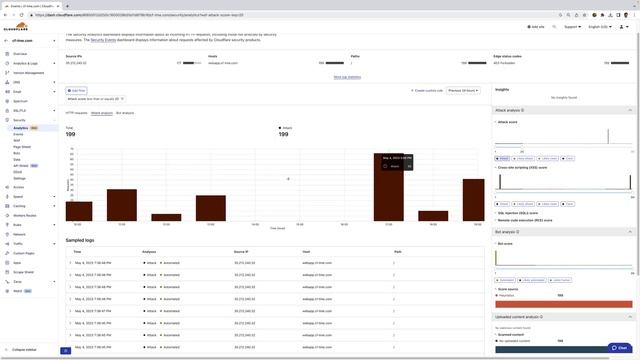The image size is (640, 360).
Task: Click the Create custom rule link
Action: pos(427,91)
